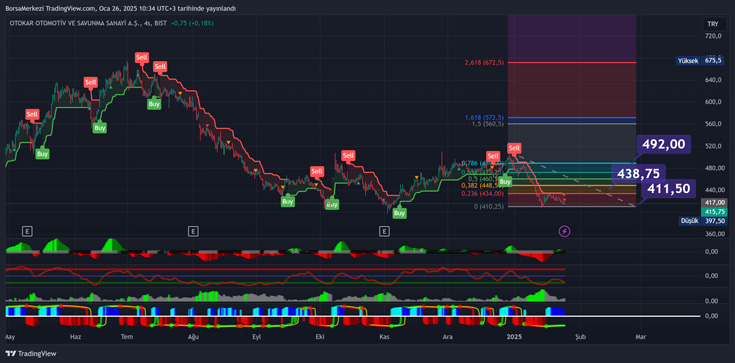Viewport: 735px width, 363px height.
Task: Click the 640,0 price axis value
Action: (x=713, y=80)
